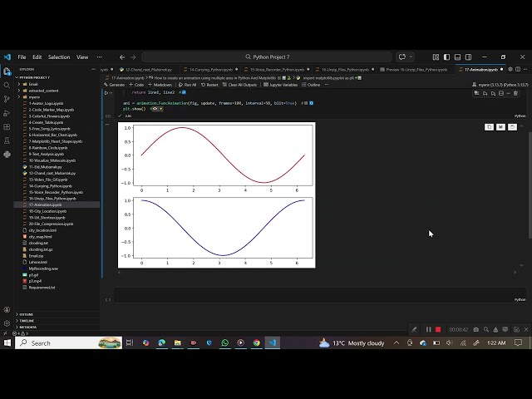Image resolution: width=532 pixels, height=399 pixels.
Task: Expand the myenv folder
Action: click(34, 97)
